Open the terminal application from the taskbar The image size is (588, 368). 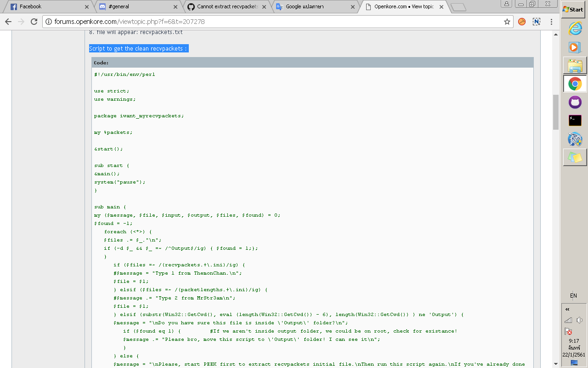[x=575, y=120]
